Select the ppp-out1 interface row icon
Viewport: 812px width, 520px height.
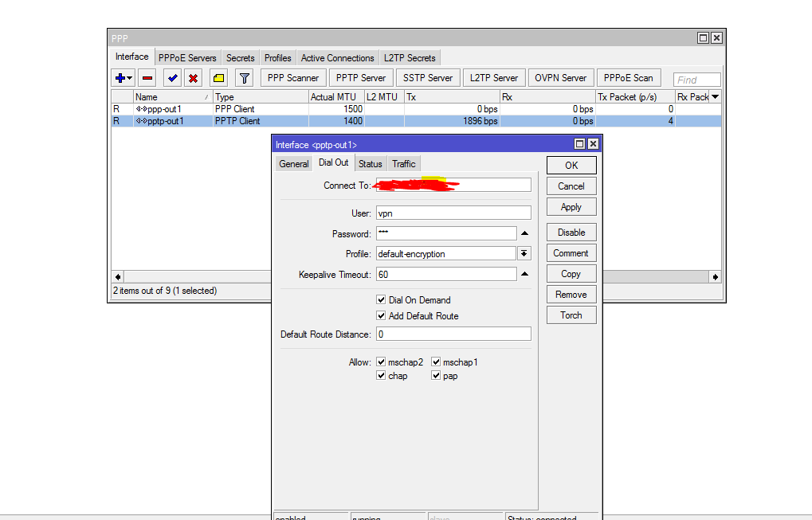click(141, 109)
